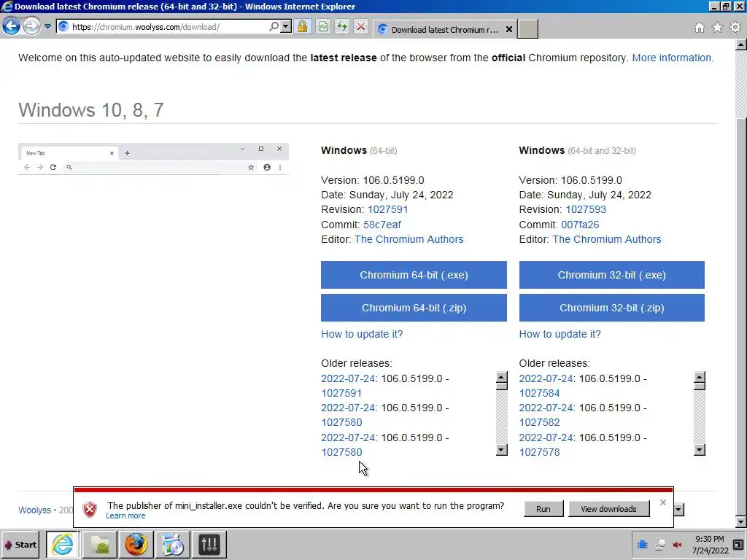Launch Firefox from the taskbar
The image size is (747, 560).
click(136, 544)
